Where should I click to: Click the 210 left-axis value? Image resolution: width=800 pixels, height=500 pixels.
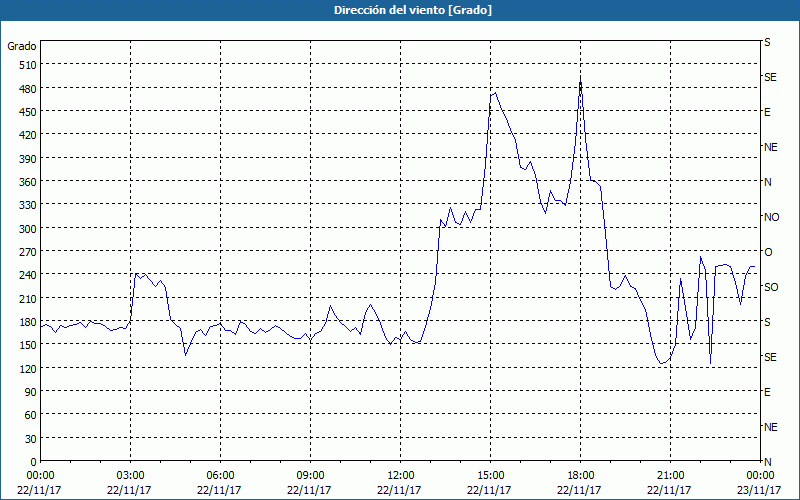[x=28, y=298]
